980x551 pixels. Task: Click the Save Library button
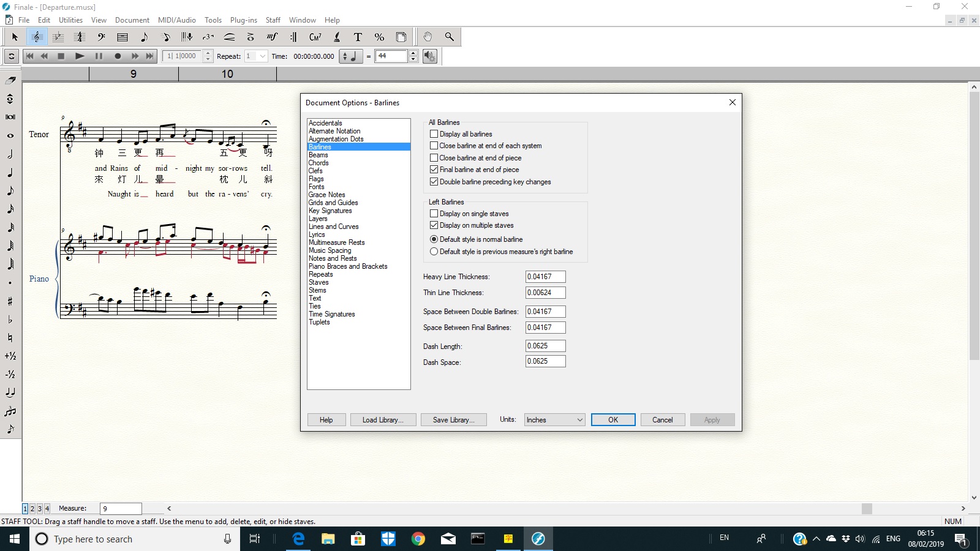[x=453, y=420]
